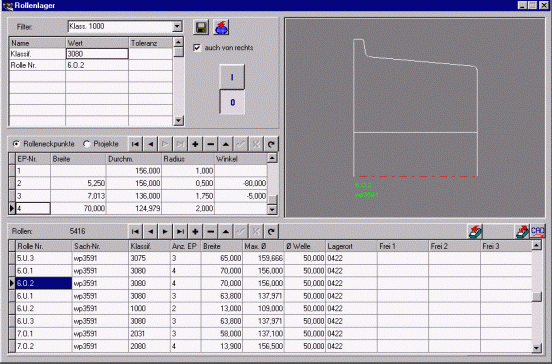Viewport: 552px width, 364px height.
Task: Click the floppy disk save icon
Action: click(201, 27)
